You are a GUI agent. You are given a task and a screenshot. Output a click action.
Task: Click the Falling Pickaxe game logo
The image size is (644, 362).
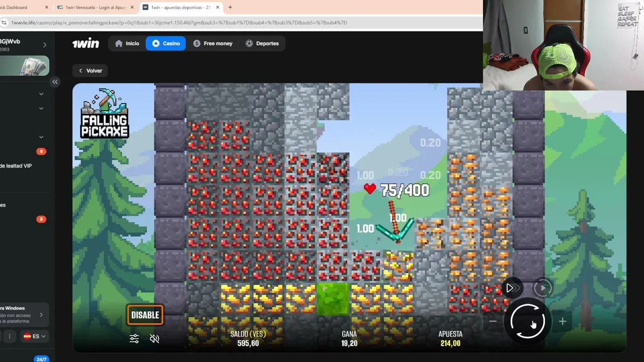click(105, 114)
